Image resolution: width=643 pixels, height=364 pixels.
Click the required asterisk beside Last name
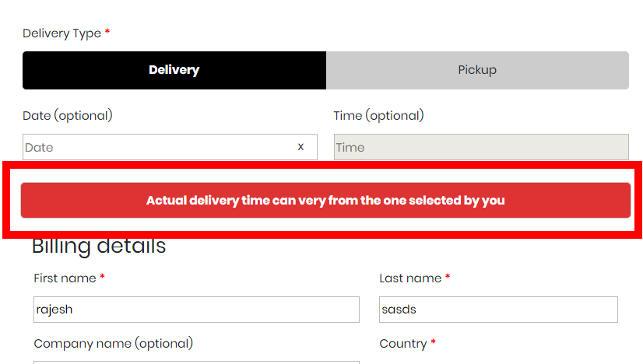pos(448,278)
